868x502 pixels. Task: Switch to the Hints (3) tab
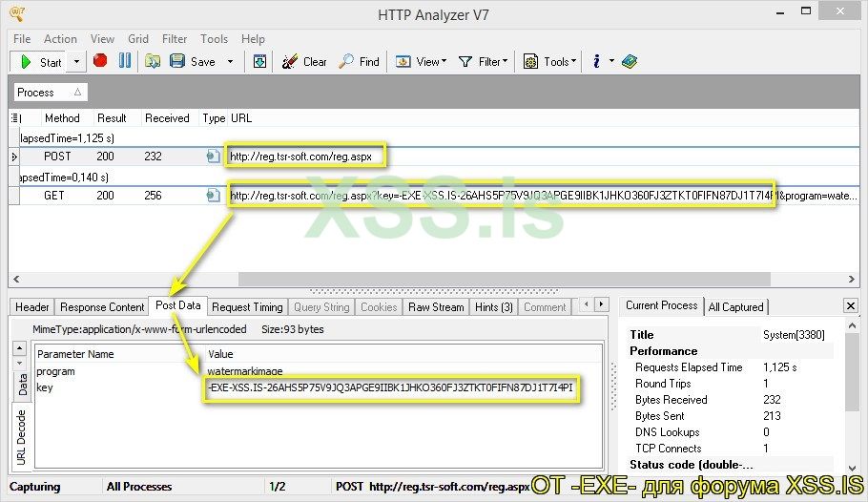point(494,307)
